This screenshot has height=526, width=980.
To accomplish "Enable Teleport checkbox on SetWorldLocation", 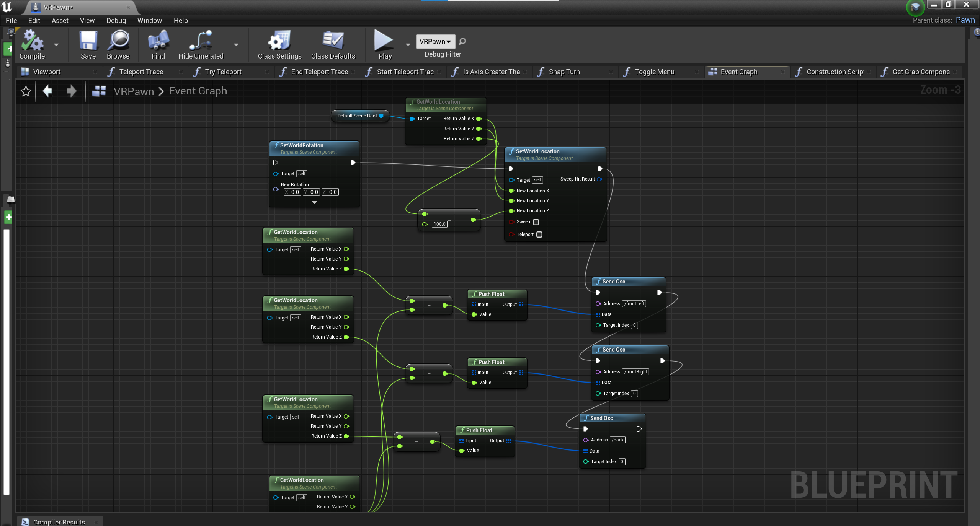I will click(x=539, y=235).
